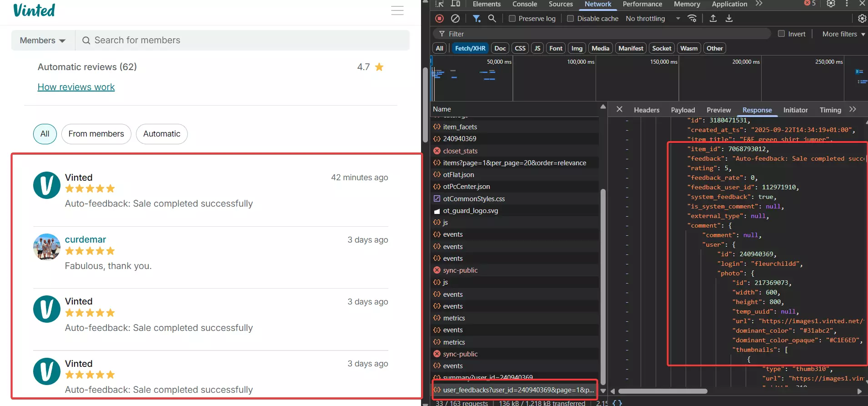Open the No throttling dropdown
Image resolution: width=868 pixels, height=406 pixels.
click(653, 19)
